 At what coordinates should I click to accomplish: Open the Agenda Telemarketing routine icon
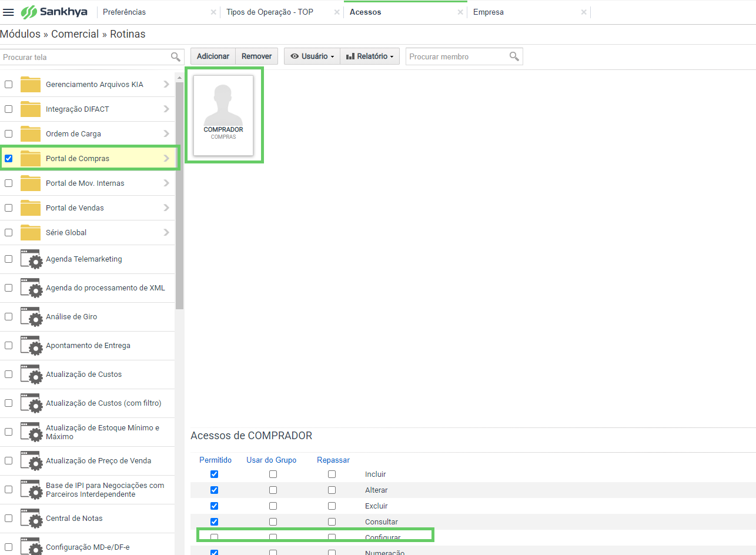coord(31,259)
